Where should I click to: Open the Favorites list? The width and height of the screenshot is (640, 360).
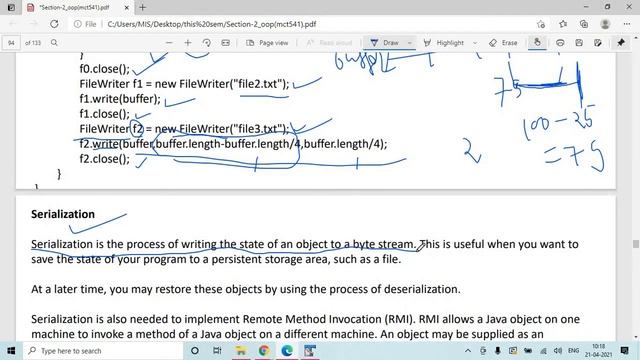[x=563, y=24]
